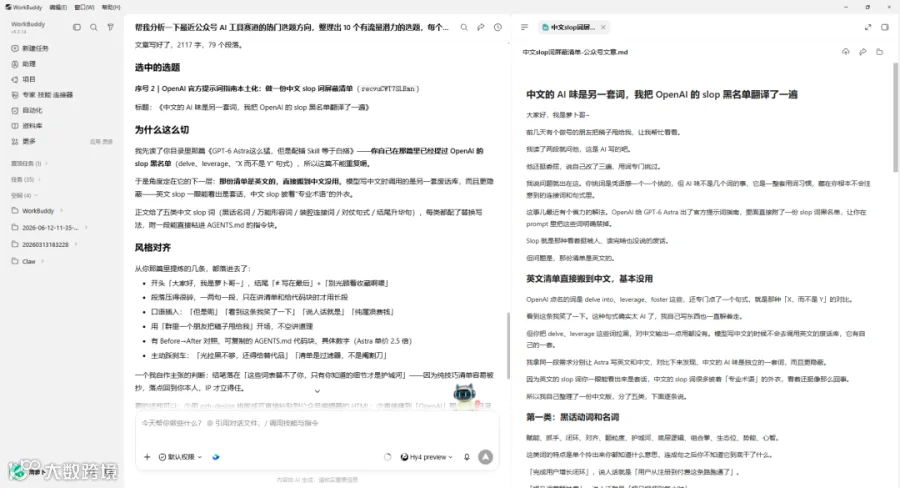
Task: Open the Hy4 preview model dropdown
Action: point(426,457)
